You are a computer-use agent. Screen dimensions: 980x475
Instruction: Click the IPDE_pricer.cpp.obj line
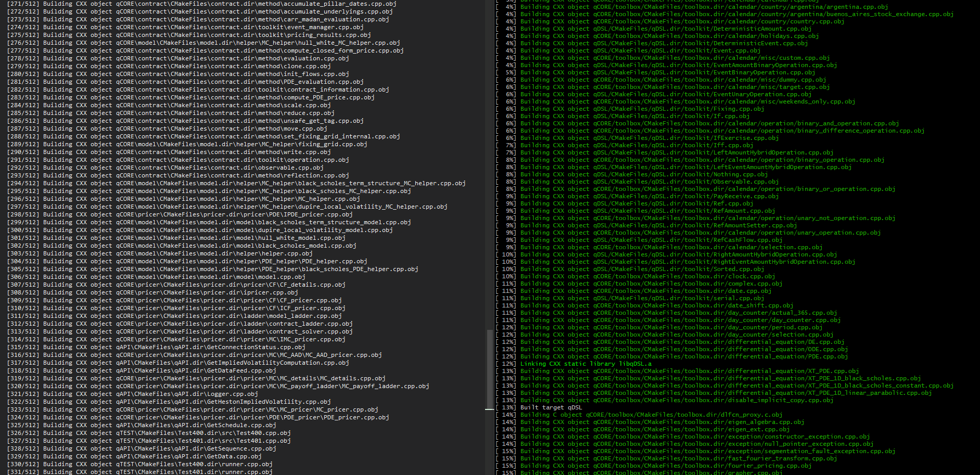pos(180,214)
